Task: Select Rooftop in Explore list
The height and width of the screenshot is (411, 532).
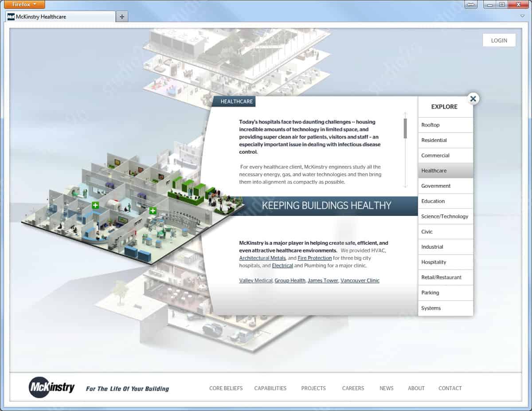Action: click(446, 125)
